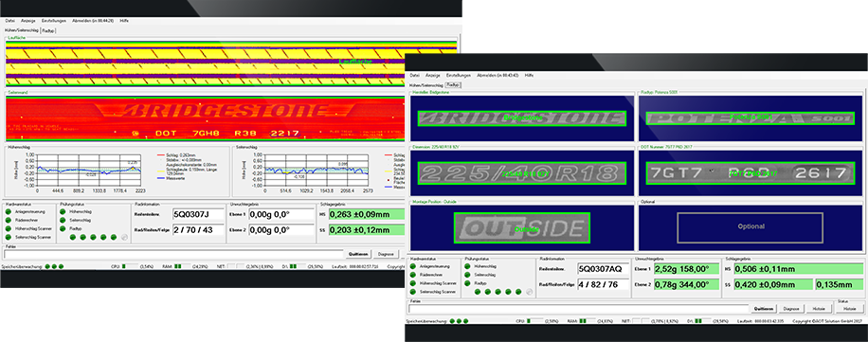868x342 pixels.
Task: Click grey inactive indicator circle in left window
Action: [x=124, y=238]
